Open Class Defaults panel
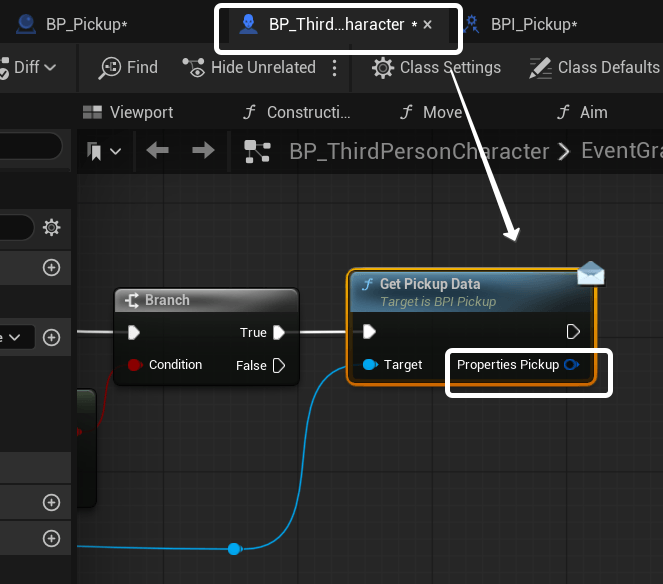The height and width of the screenshot is (584, 663). click(x=594, y=68)
